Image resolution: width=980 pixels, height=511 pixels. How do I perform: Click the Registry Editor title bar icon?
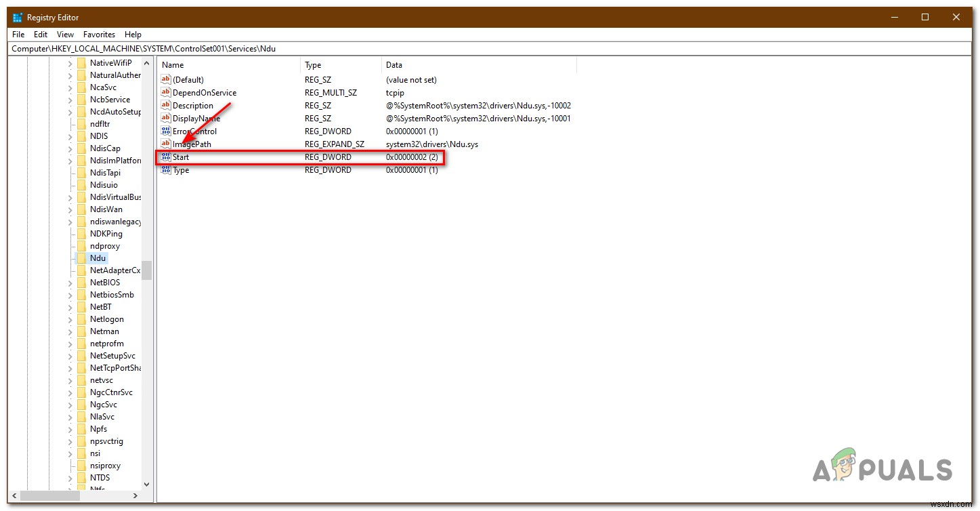[x=16, y=16]
